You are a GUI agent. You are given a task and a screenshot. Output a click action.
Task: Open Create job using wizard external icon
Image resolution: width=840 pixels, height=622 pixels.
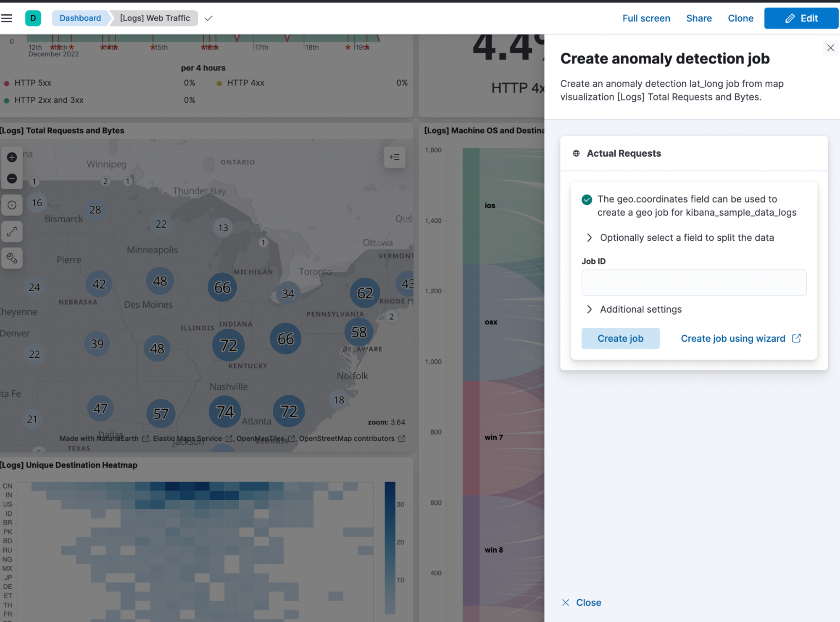click(x=796, y=338)
